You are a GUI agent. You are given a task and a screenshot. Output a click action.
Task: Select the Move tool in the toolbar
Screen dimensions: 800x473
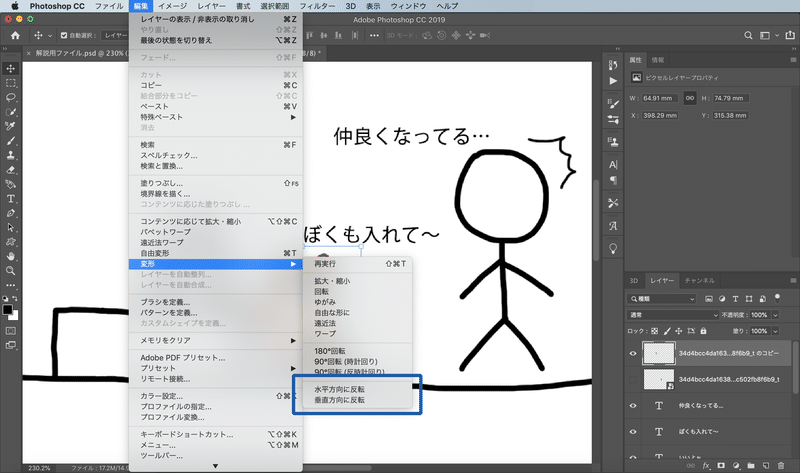[x=11, y=68]
